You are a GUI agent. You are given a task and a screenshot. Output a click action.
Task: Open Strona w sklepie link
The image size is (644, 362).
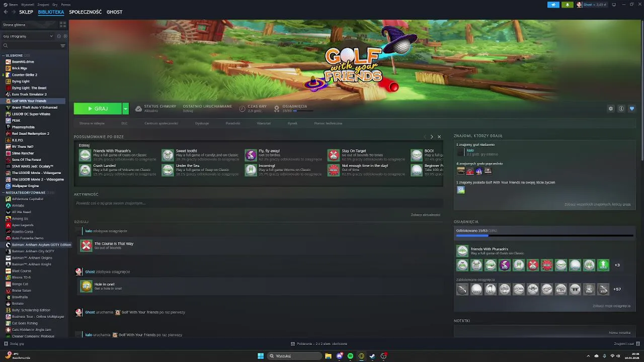[x=92, y=123]
